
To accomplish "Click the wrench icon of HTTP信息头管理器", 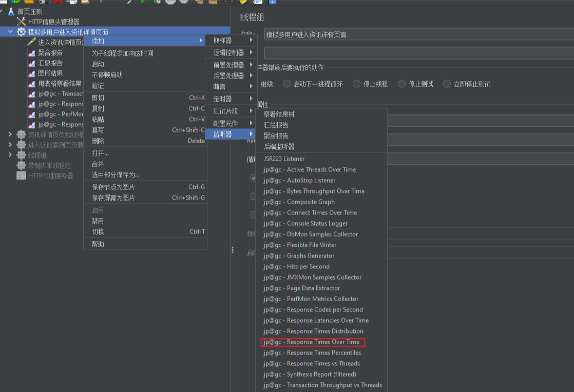I will coord(21,22).
